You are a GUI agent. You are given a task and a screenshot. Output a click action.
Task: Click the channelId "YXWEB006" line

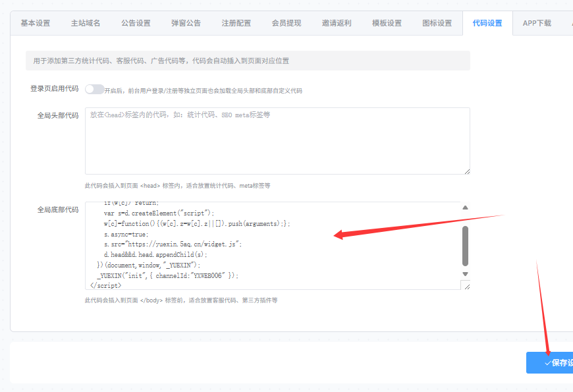[x=168, y=275]
